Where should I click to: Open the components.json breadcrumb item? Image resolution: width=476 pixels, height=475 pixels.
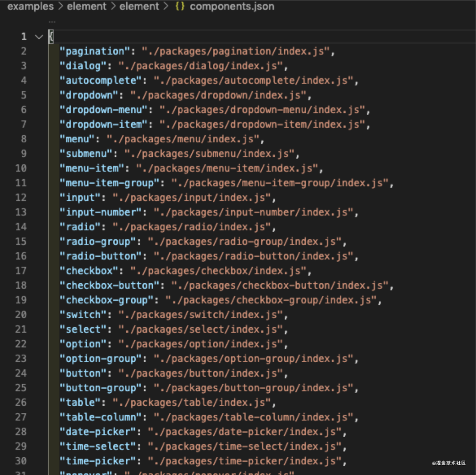click(232, 6)
